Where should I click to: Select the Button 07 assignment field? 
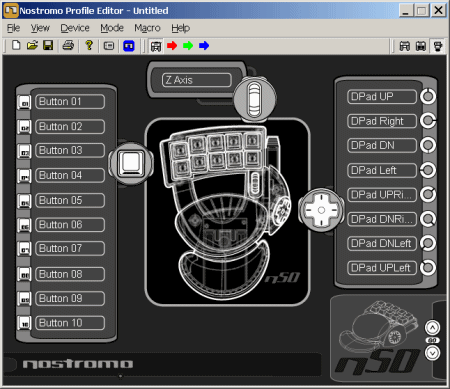[x=70, y=248]
